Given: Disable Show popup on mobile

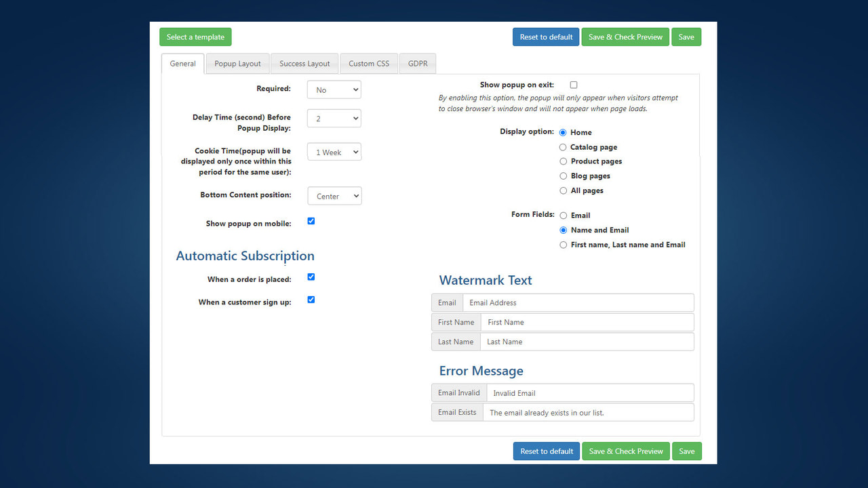Looking at the screenshot, I should pos(311,221).
